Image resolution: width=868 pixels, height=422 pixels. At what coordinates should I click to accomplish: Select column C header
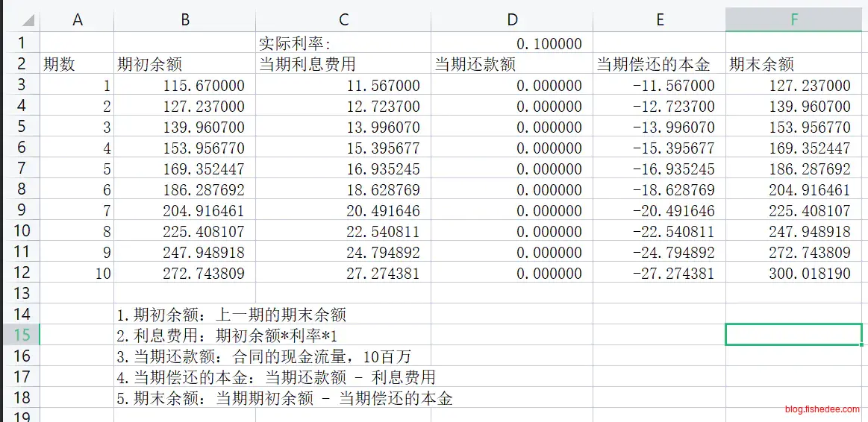(x=343, y=20)
